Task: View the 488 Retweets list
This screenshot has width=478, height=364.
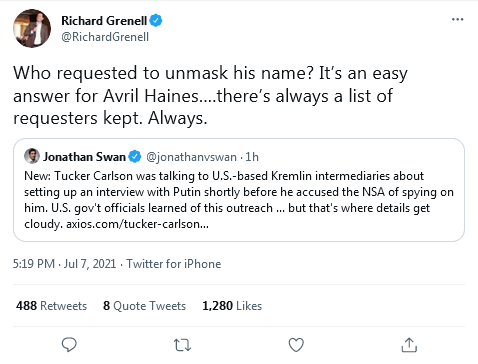Action: pos(51,306)
